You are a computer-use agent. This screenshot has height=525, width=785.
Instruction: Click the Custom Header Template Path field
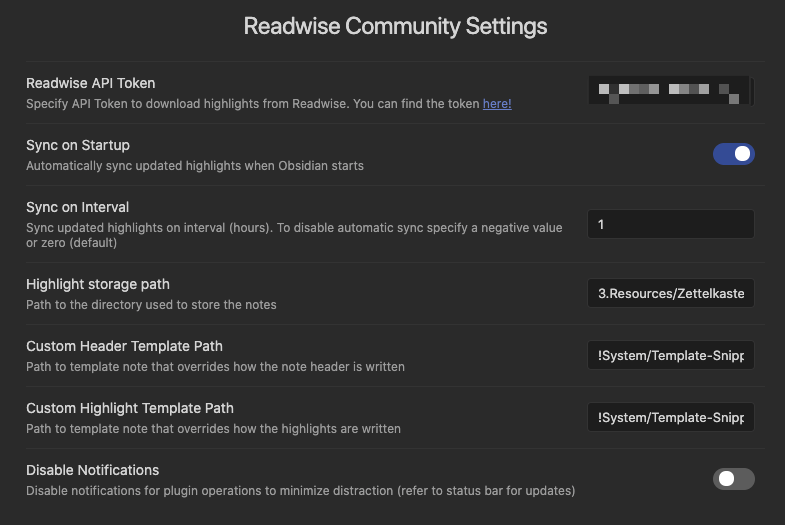click(x=671, y=355)
